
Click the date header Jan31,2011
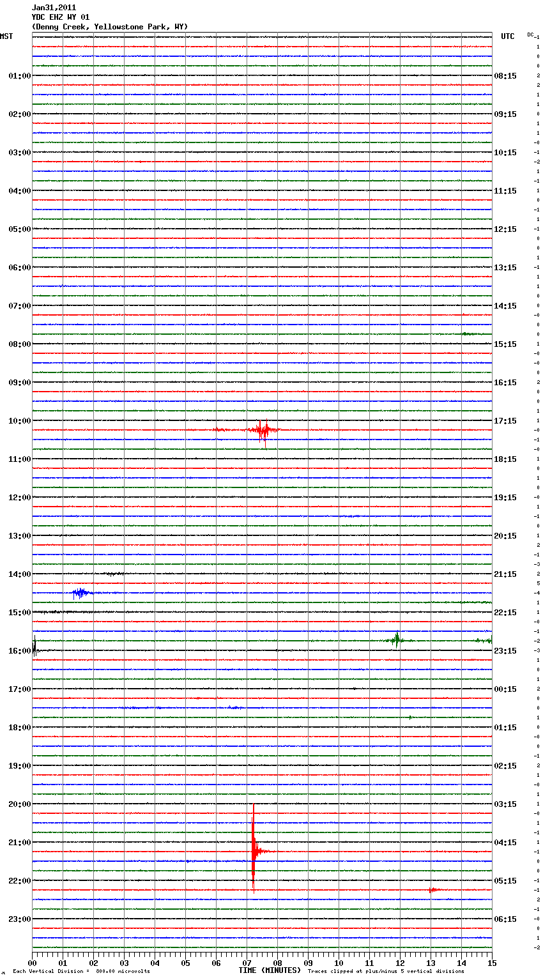click(x=54, y=8)
